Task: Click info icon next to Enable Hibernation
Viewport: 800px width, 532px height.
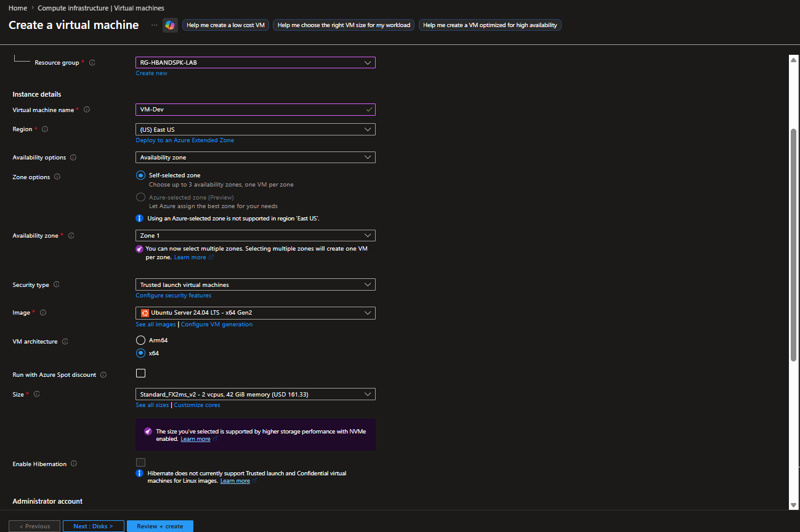Action: 74,464
